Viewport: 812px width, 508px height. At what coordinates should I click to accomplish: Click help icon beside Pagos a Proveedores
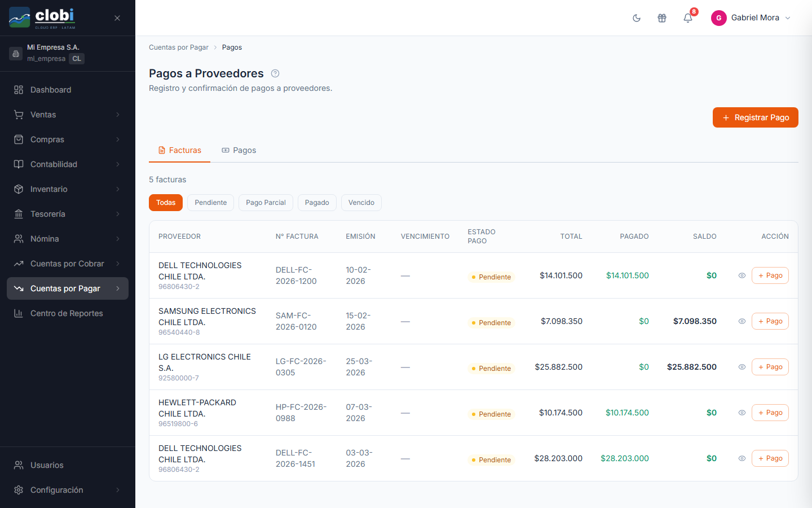275,73
